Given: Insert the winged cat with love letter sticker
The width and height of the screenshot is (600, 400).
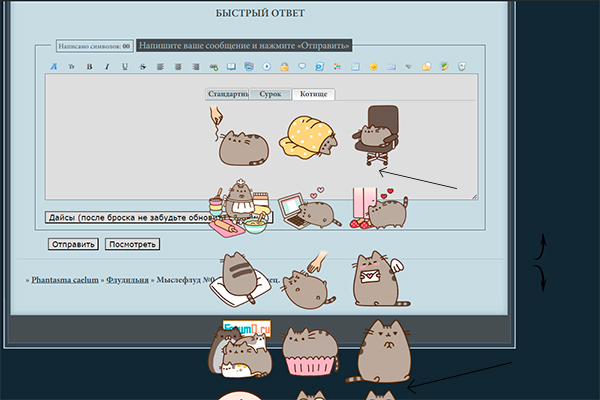Looking at the screenshot, I should (x=380, y=279).
